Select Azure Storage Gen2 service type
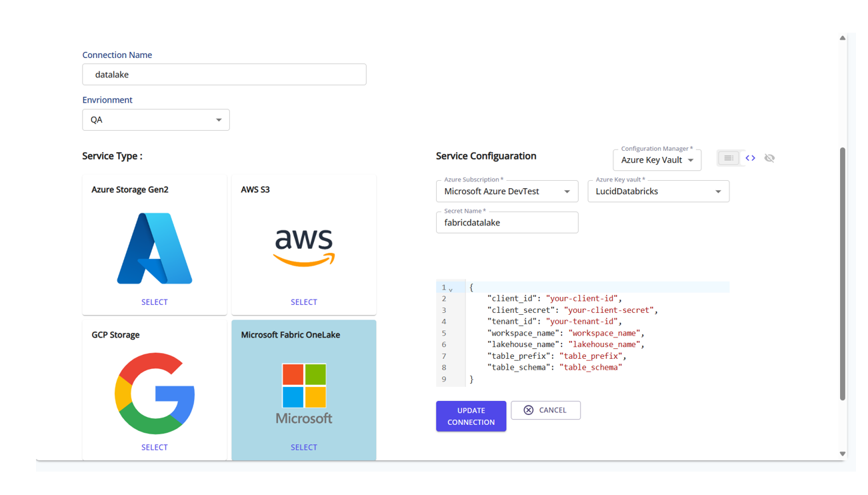 click(x=155, y=302)
